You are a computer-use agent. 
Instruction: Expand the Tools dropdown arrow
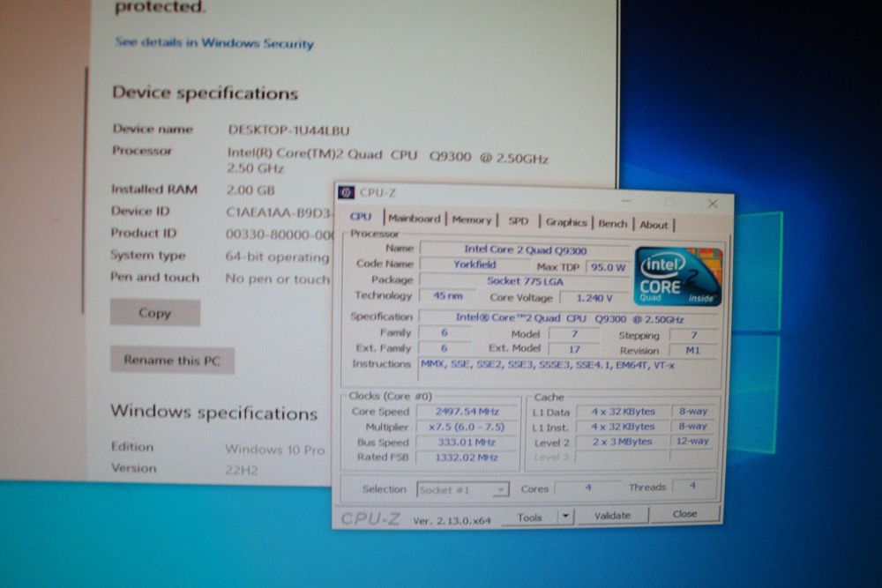tap(566, 516)
